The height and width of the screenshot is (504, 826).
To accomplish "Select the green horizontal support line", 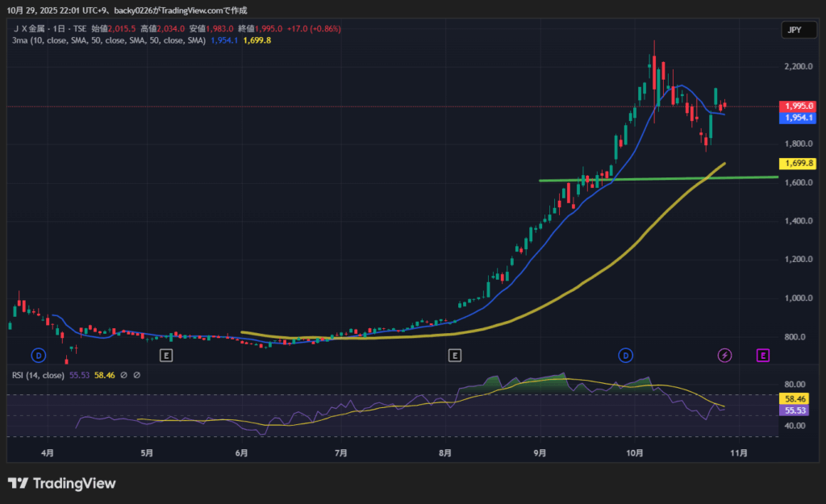I will [x=645, y=178].
